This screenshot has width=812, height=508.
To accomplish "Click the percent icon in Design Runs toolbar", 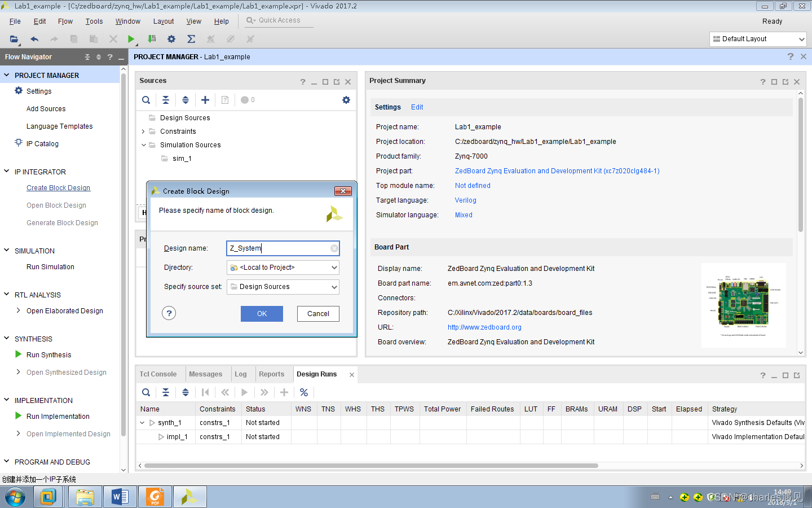I will (x=304, y=392).
